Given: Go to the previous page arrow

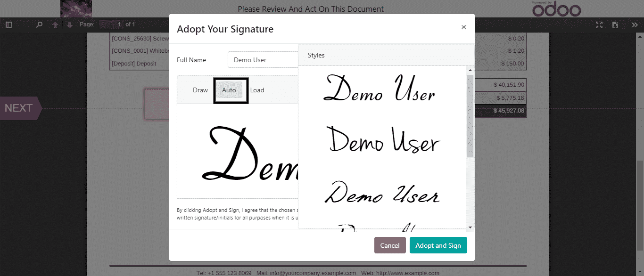Looking at the screenshot, I should (x=55, y=24).
